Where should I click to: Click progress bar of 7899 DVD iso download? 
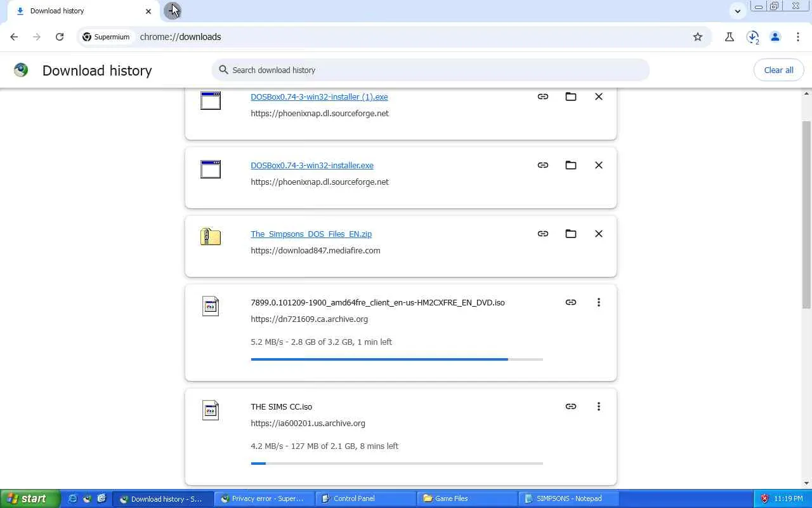click(x=396, y=359)
